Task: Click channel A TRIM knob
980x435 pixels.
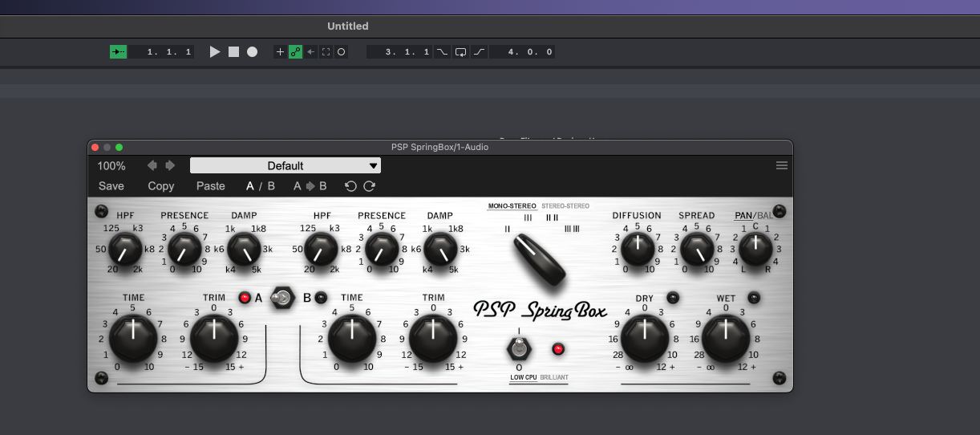Action: 214,337
